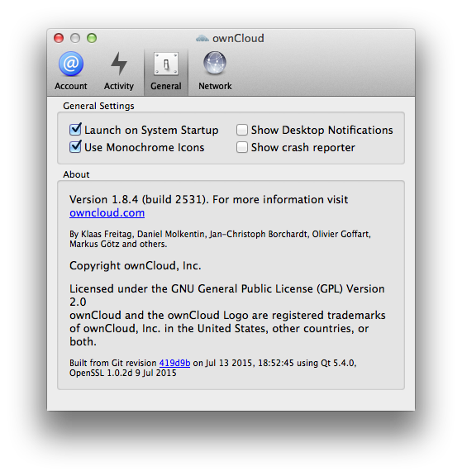
Task: Close the ownCloud settings window
Action: [59, 38]
